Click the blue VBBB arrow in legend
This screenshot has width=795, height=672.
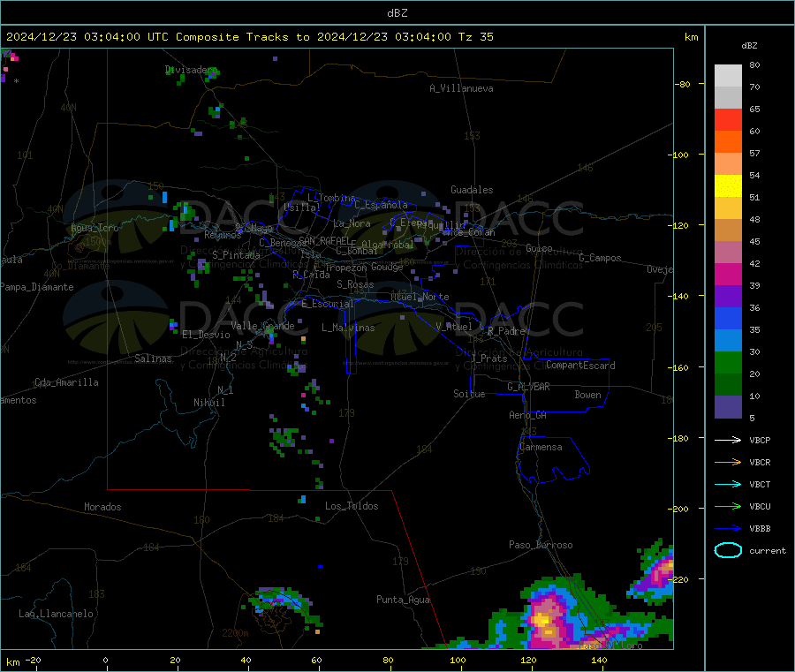tap(728, 528)
